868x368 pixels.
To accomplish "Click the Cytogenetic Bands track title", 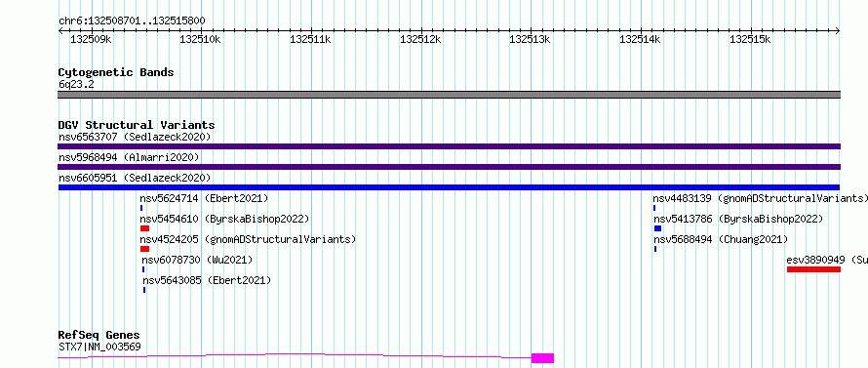I will (116, 72).
